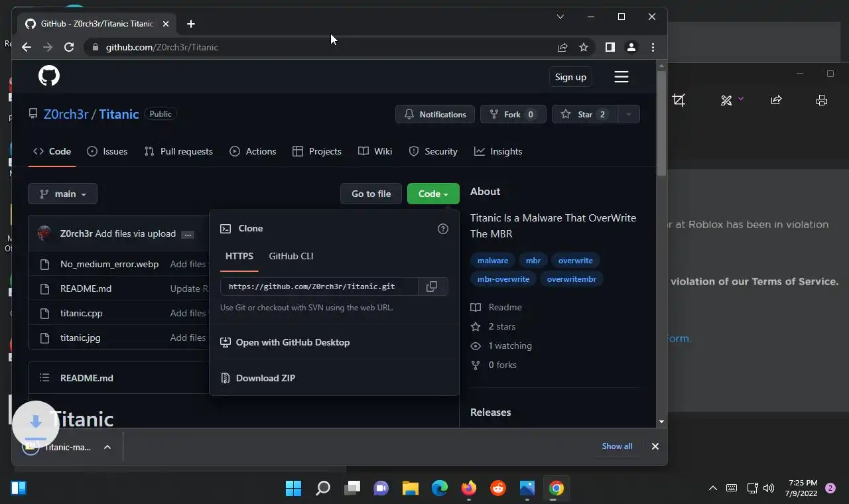Open the 2 stars link
This screenshot has height=504, width=849.
coord(493,326)
